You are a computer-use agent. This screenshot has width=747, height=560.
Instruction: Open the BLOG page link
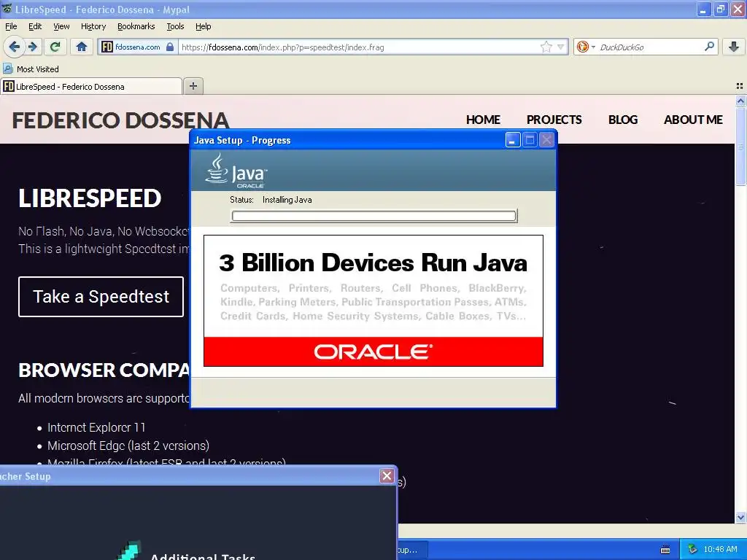[623, 120]
